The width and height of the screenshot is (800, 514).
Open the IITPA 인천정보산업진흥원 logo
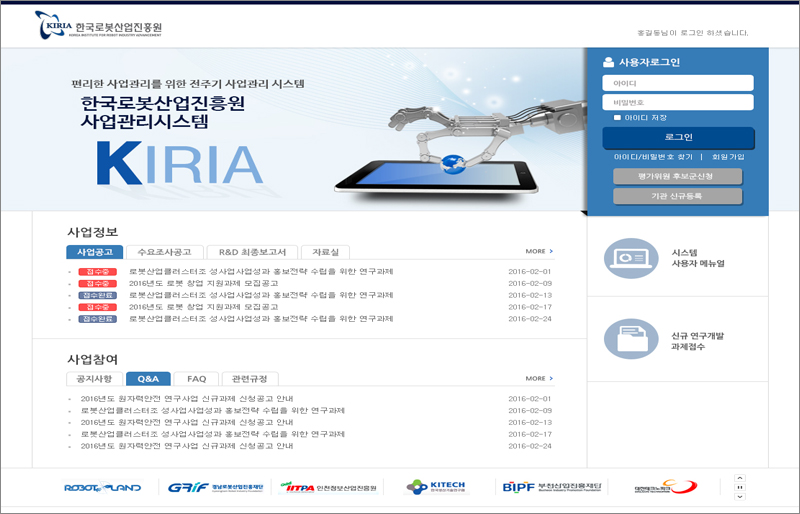click(x=328, y=487)
